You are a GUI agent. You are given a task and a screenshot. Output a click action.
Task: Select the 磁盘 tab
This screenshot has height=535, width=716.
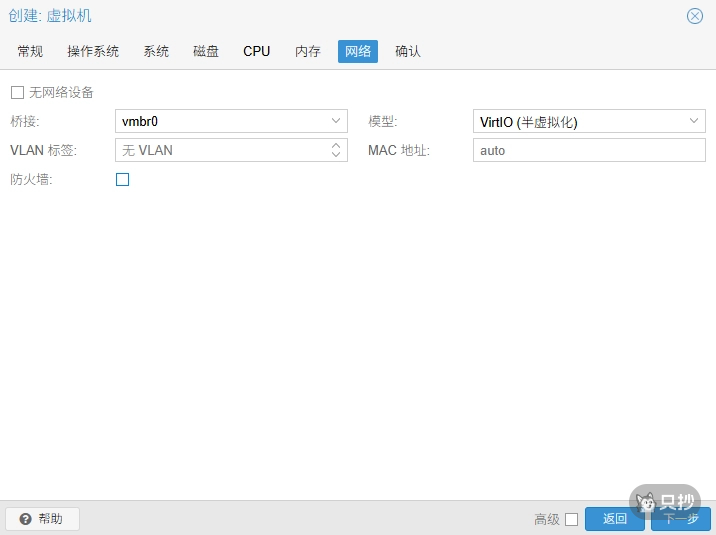click(x=206, y=51)
